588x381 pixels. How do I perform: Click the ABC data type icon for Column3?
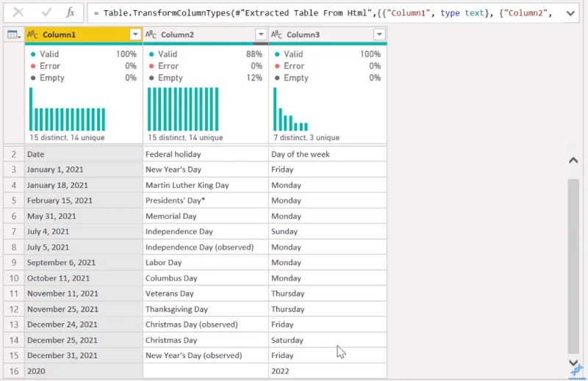(x=276, y=35)
